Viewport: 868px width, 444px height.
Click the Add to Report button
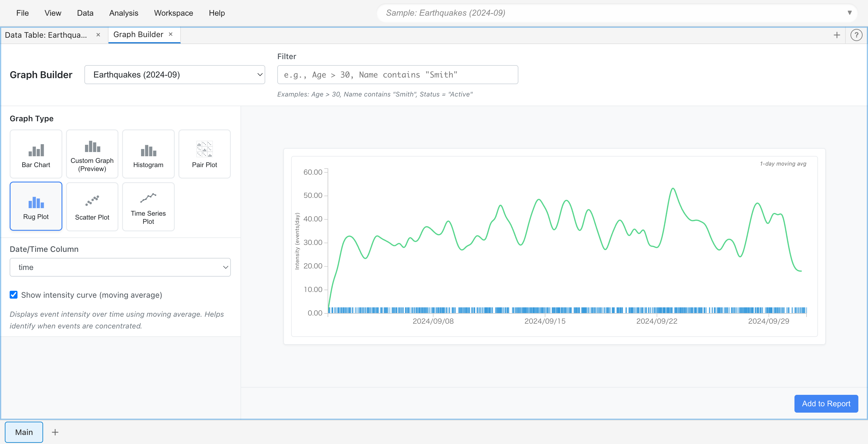[x=826, y=404]
